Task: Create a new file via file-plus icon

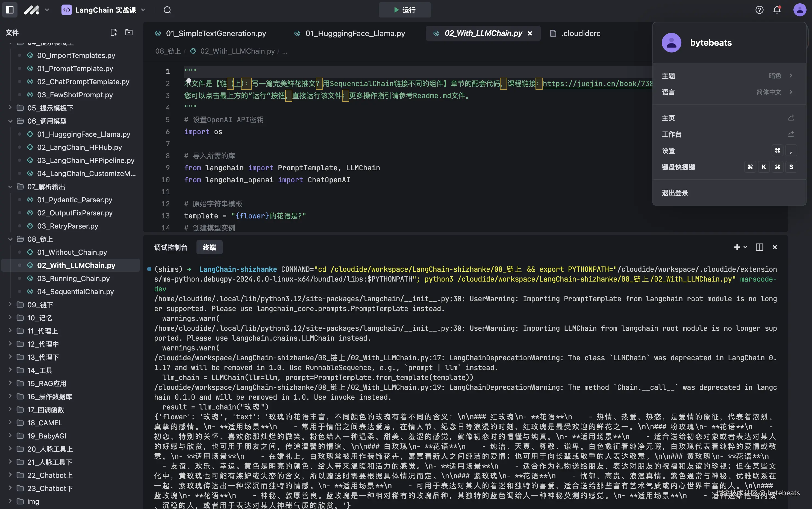Action: click(114, 32)
